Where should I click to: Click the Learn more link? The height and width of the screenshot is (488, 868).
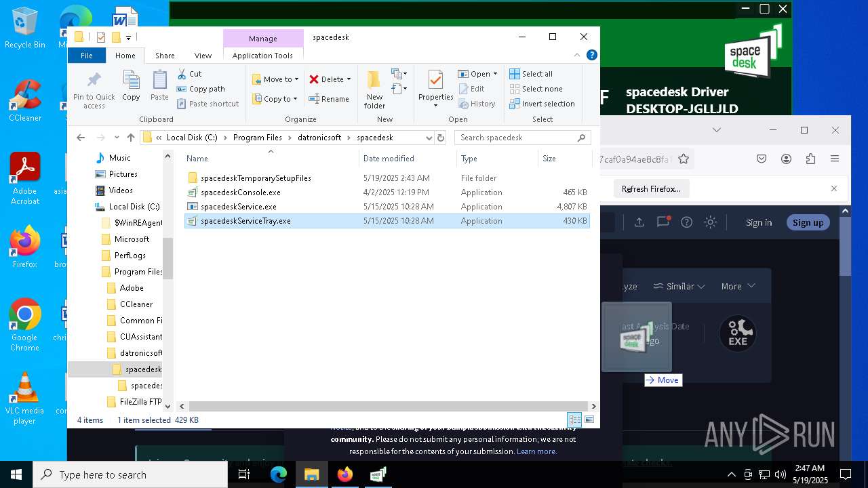point(536,451)
